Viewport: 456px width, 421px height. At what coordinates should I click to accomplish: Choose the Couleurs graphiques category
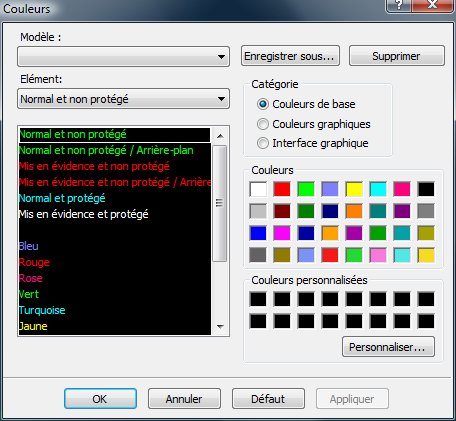pyautogui.click(x=263, y=124)
